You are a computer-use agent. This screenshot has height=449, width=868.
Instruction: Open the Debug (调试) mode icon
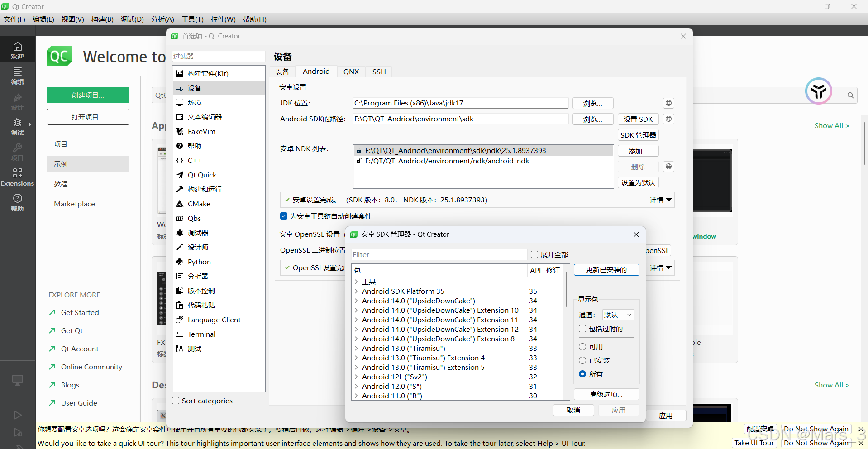point(17,126)
